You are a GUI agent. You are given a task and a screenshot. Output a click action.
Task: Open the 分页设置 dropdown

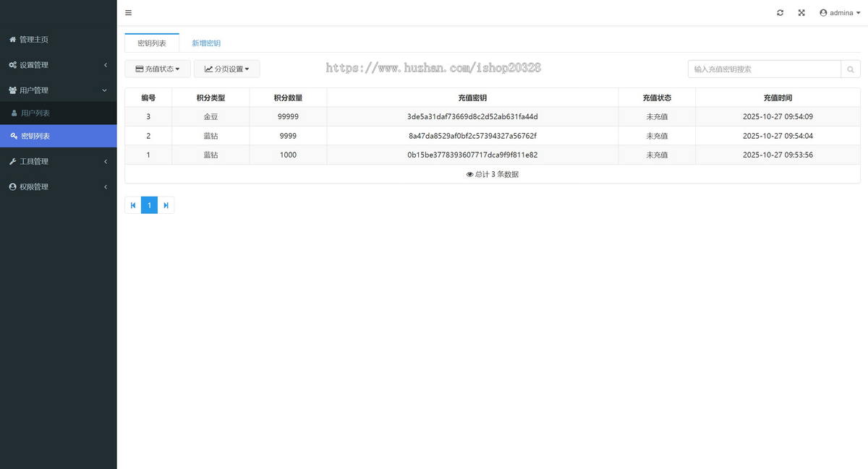point(227,69)
